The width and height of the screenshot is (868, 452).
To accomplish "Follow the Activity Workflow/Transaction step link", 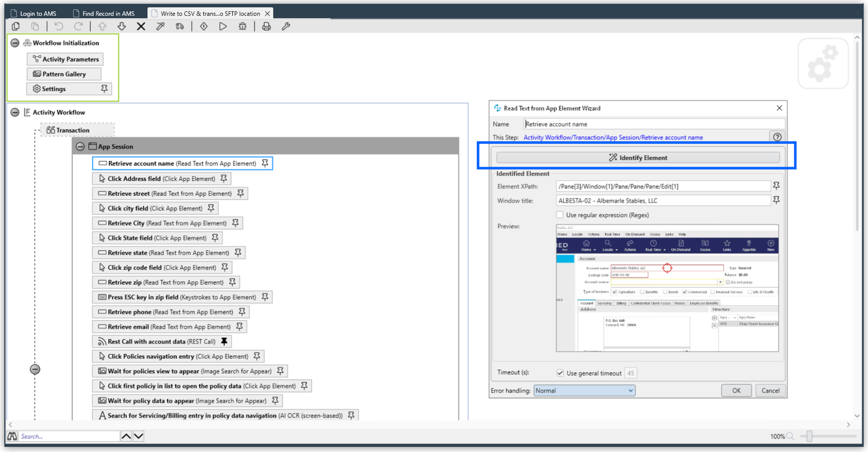I will point(613,137).
